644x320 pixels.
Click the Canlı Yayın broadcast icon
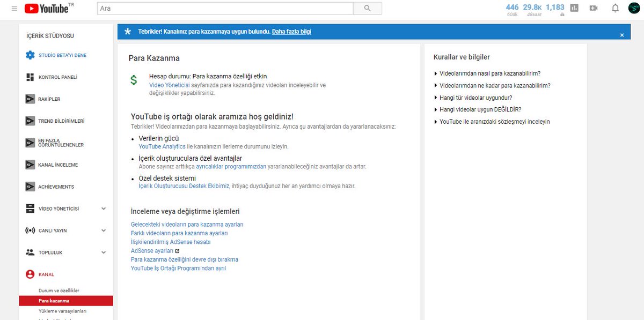(x=30, y=230)
